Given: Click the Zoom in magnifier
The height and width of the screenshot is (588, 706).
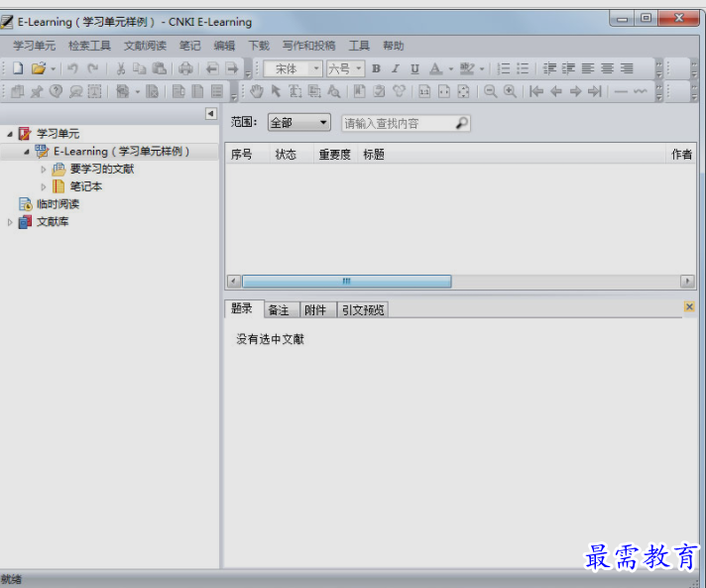Looking at the screenshot, I should click(x=510, y=91).
